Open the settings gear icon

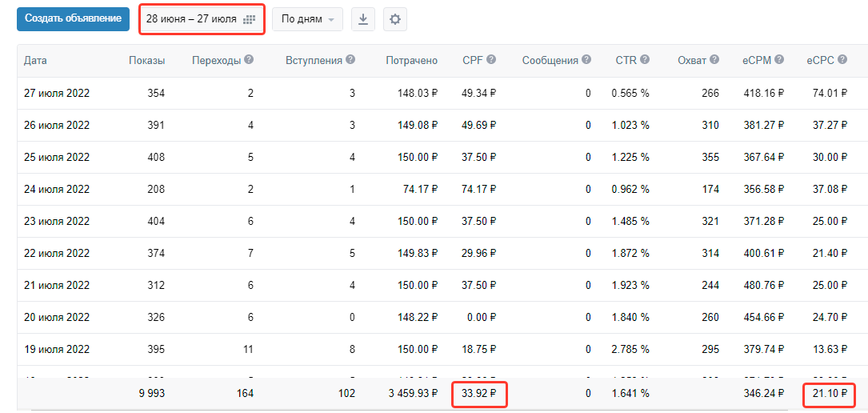[x=395, y=19]
